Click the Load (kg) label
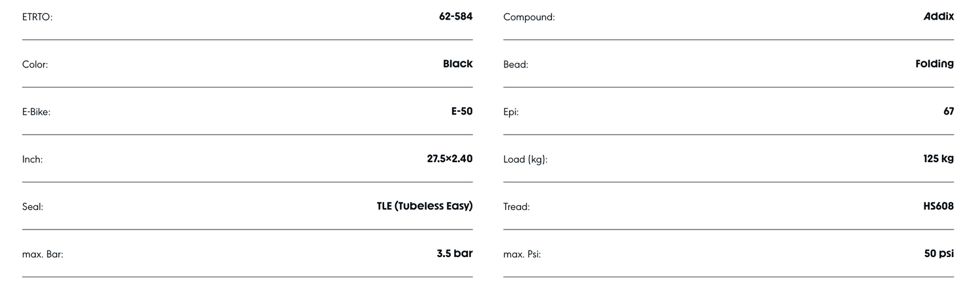The image size is (980, 293). click(x=525, y=160)
